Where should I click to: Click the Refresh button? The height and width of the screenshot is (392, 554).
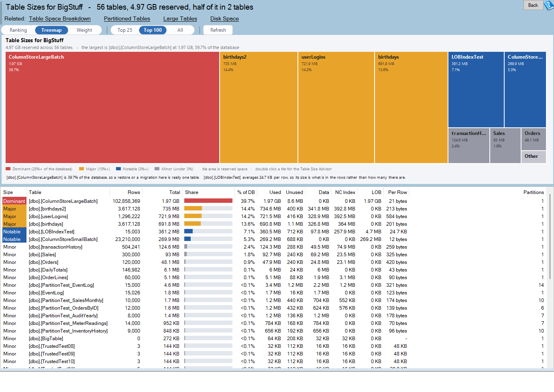[x=218, y=30]
